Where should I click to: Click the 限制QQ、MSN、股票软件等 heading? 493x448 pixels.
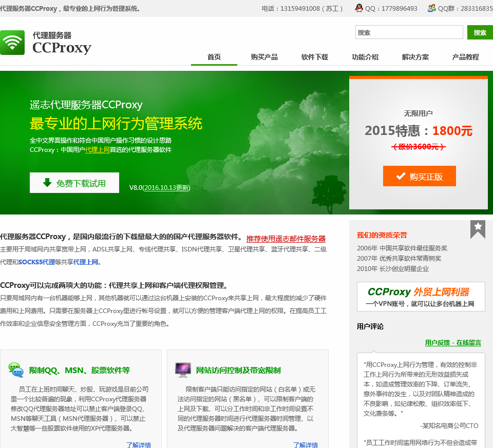pos(80,371)
